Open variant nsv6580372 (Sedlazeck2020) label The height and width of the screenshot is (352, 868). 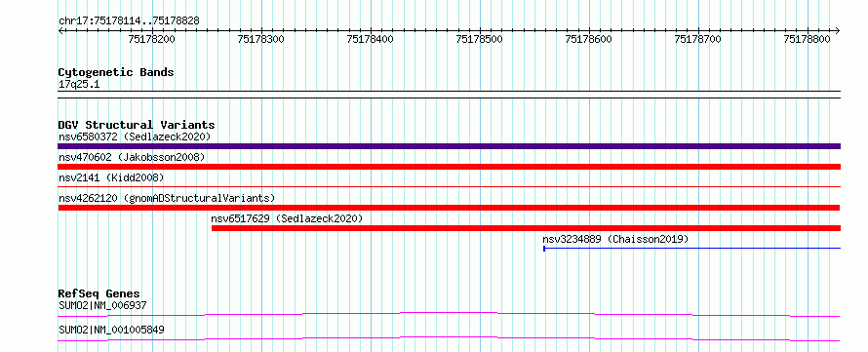click(x=135, y=137)
